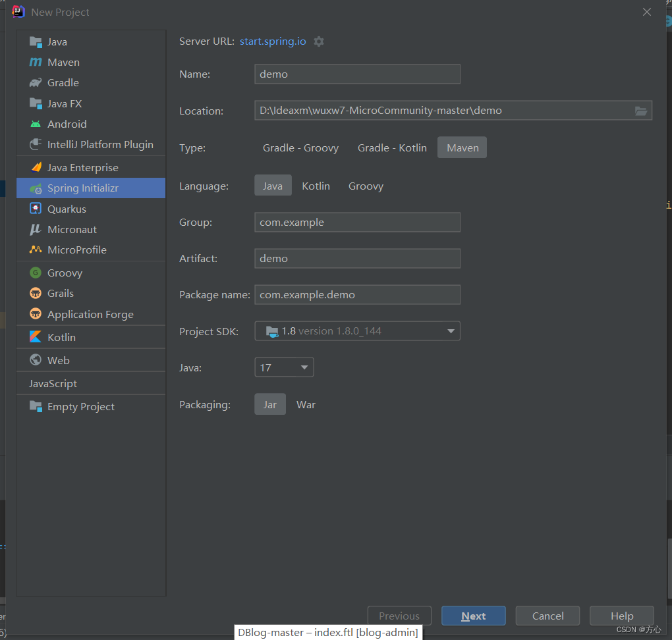
Task: Click the DBlog-master index.ftl tooltip label
Action: click(328, 632)
